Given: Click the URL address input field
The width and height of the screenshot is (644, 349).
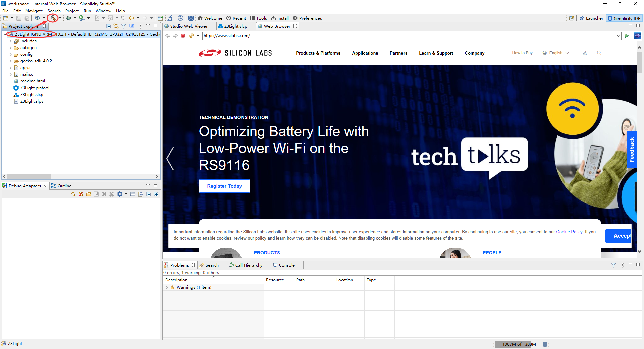Looking at the screenshot, I should (x=409, y=36).
